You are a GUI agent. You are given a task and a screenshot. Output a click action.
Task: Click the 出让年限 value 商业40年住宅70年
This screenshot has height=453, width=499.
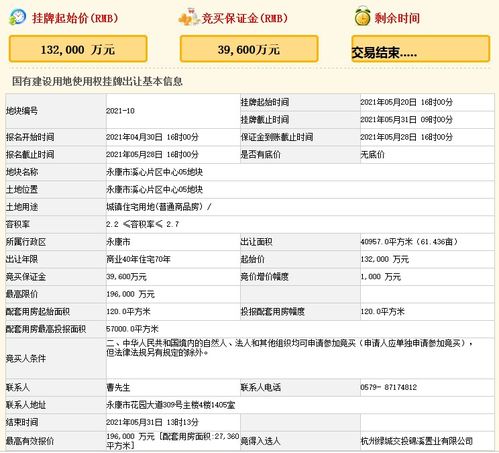138,259
